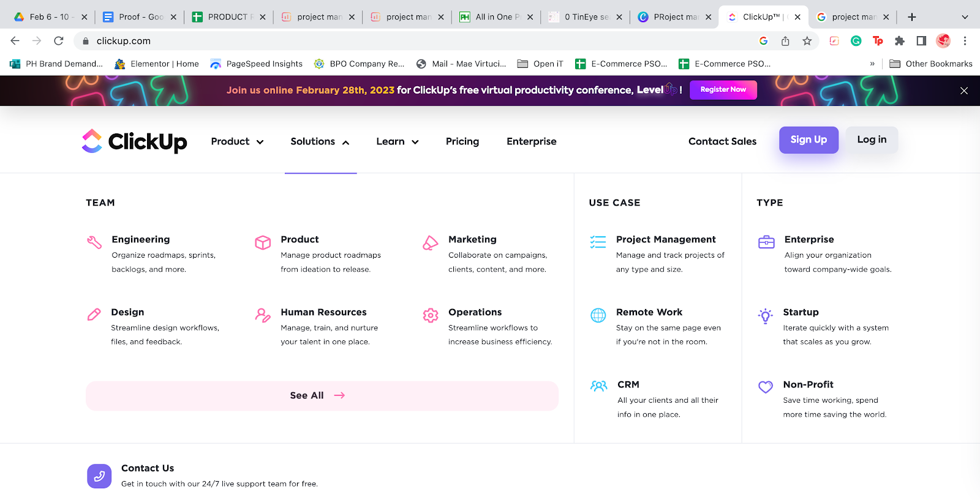Open the Mail - Mae Virtuci bookmark
The image size is (980, 500).
pyautogui.click(x=461, y=64)
